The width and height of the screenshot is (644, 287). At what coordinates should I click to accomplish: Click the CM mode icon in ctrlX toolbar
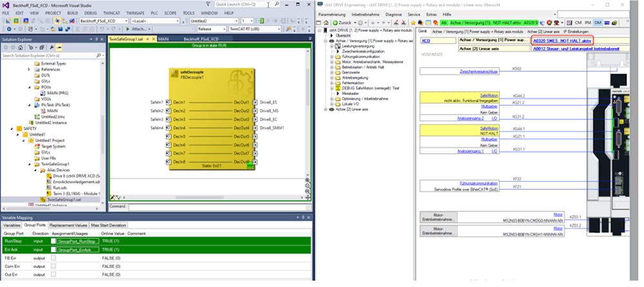(x=578, y=23)
